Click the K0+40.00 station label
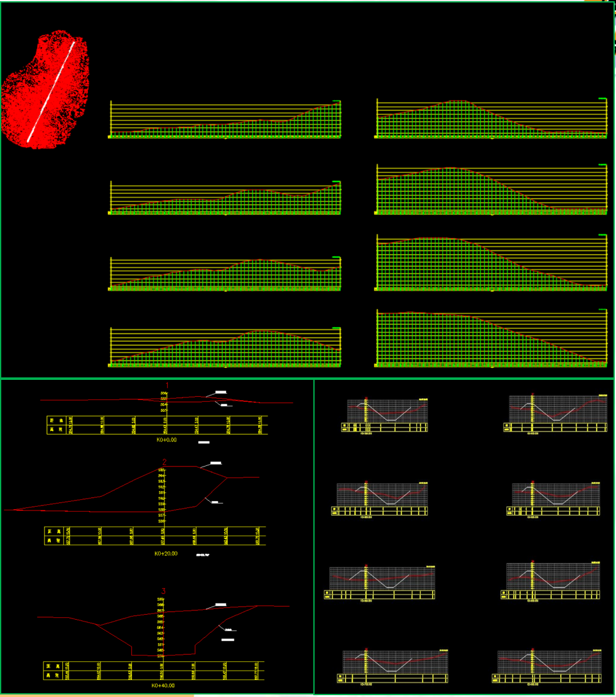The height and width of the screenshot is (697, 616). pos(163,686)
